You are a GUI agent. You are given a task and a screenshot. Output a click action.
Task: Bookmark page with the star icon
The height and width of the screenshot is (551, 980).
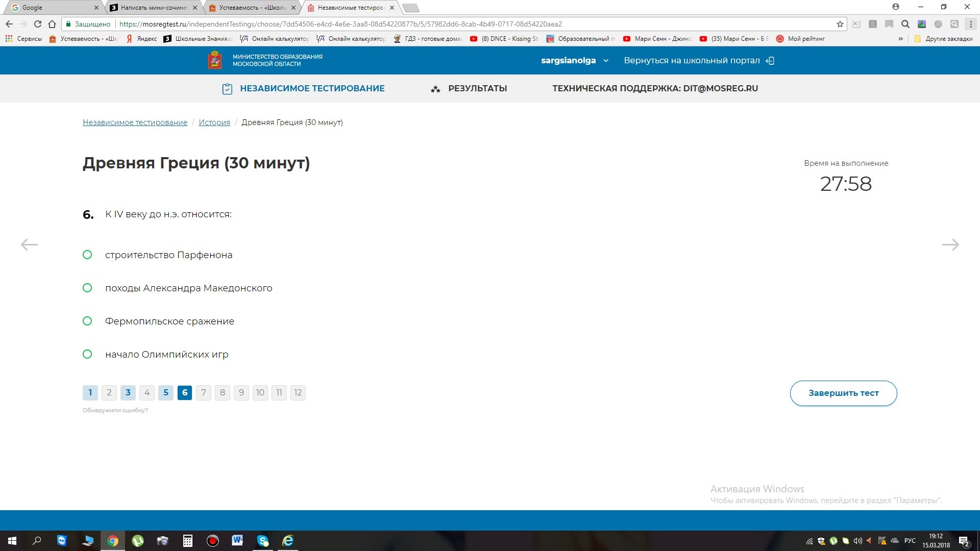pos(840,24)
